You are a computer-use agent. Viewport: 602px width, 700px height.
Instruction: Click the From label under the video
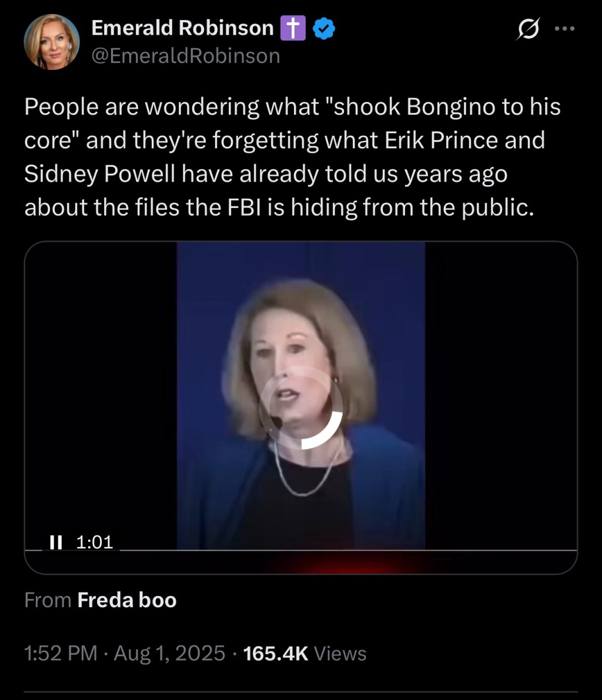48,600
